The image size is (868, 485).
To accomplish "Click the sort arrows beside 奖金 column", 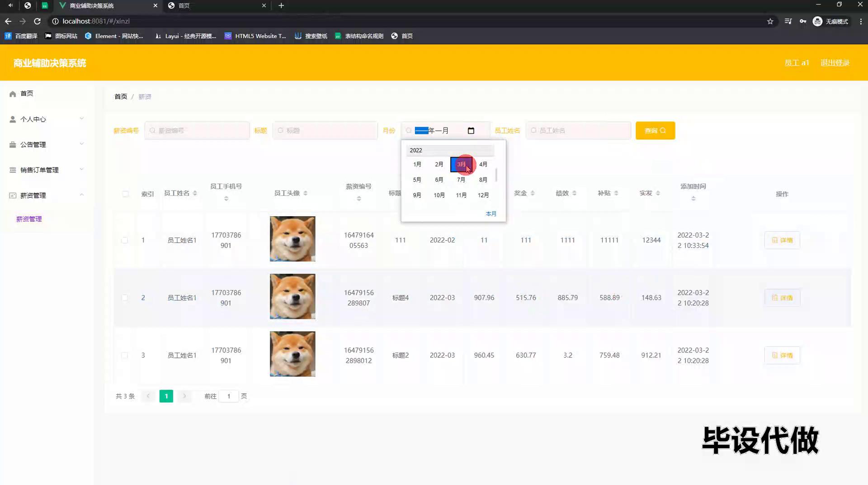I will point(533,193).
